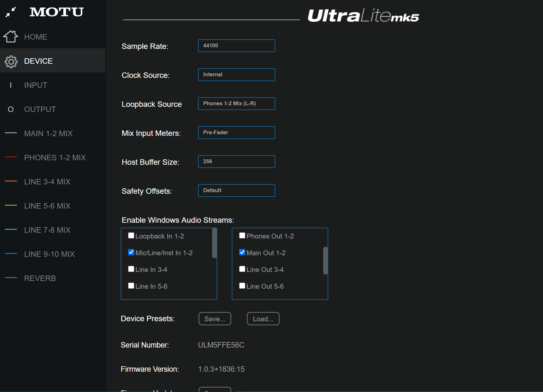Click the collapse sidebar arrows icon

tap(11, 12)
